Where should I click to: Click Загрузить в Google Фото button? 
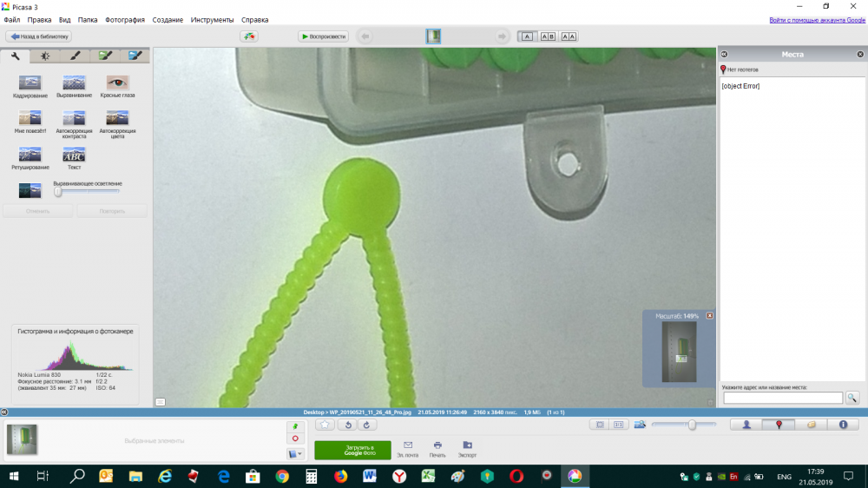pos(352,449)
